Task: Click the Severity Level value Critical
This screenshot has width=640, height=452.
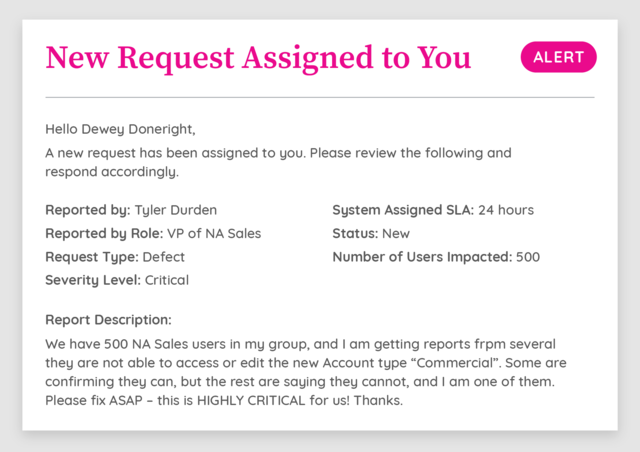Action: pos(167,280)
